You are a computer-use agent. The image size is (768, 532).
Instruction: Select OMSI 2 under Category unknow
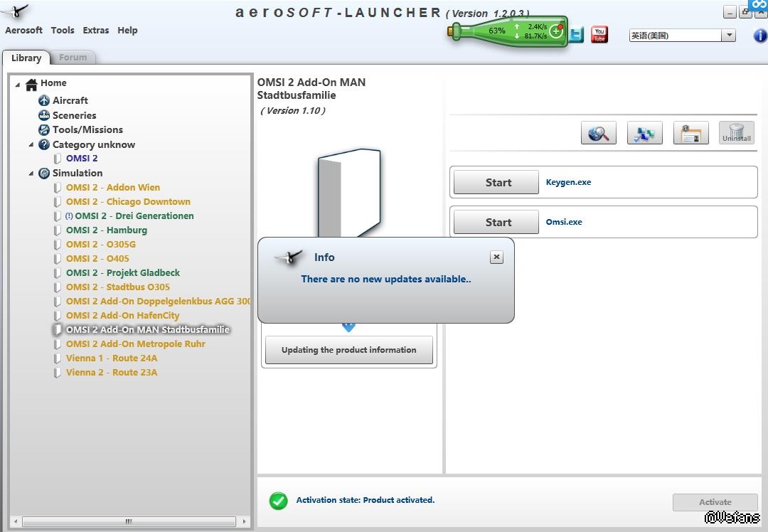pos(82,158)
